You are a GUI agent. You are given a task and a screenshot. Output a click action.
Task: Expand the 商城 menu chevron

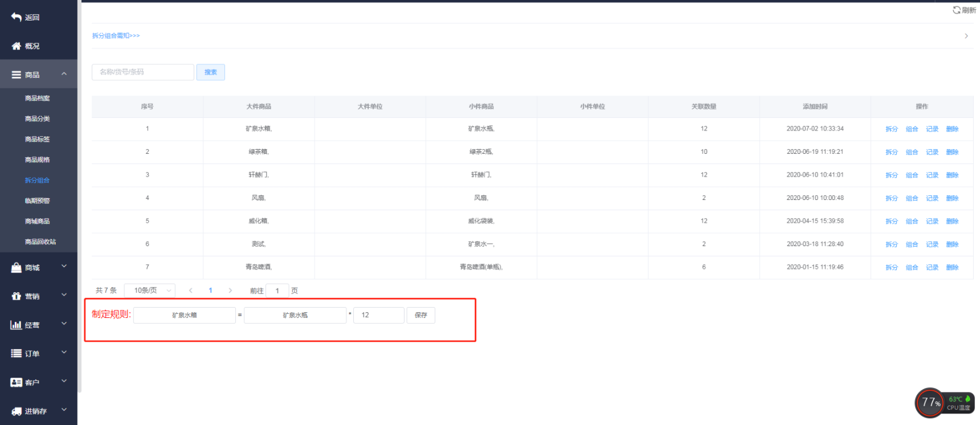click(x=64, y=266)
